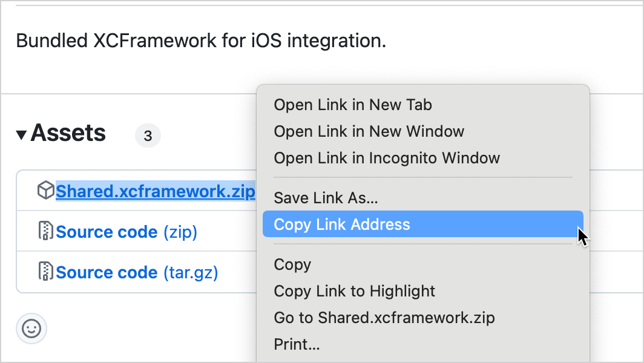Choose Open Link in Incognito Window
Viewport: 644px width, 363px height.
[387, 158]
